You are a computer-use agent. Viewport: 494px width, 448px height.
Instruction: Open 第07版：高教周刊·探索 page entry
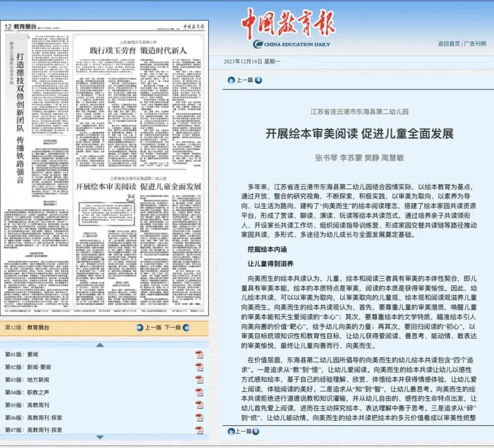click(34, 430)
